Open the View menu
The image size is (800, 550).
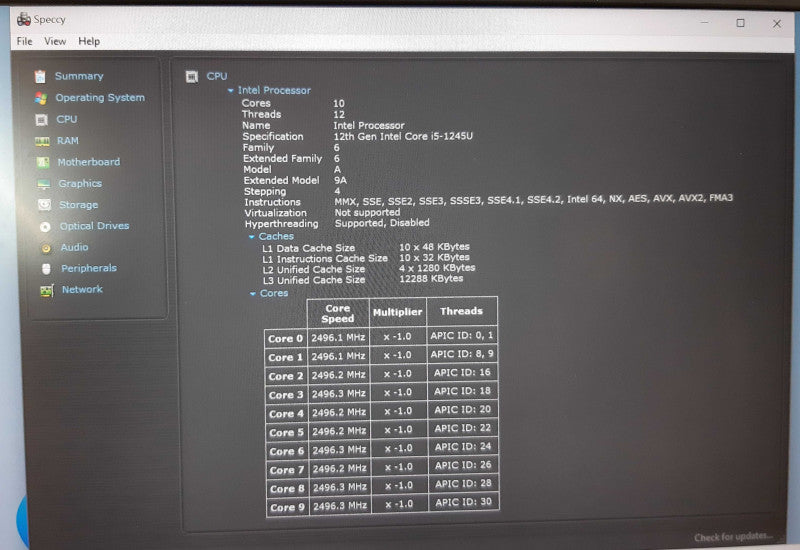pos(55,41)
